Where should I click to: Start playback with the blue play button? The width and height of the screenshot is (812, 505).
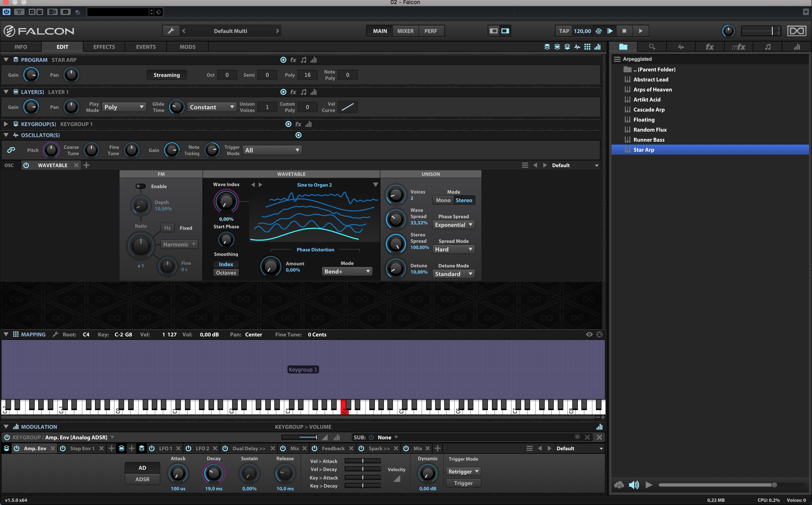tap(610, 31)
